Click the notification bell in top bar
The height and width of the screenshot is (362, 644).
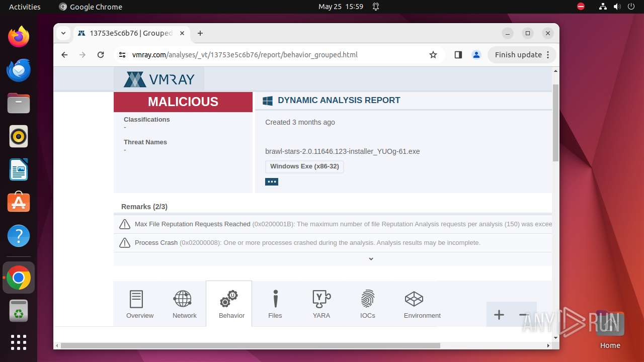376,7
